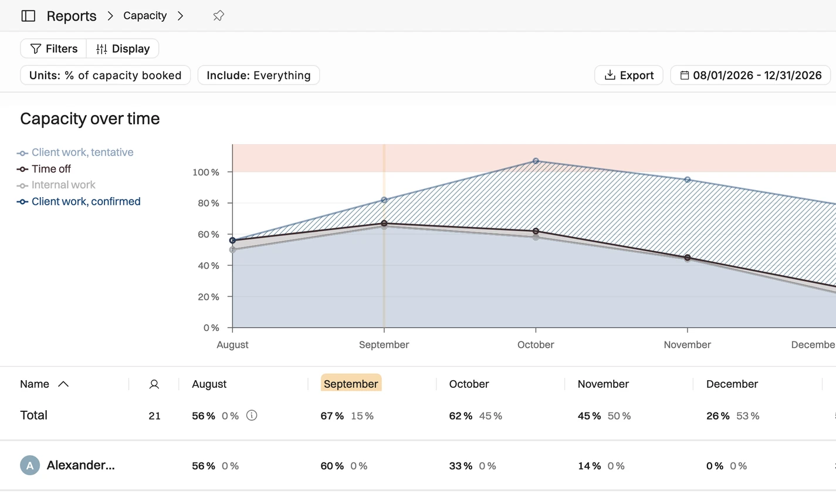
Task: Toggle Client work, confirmed series
Action: coord(79,202)
